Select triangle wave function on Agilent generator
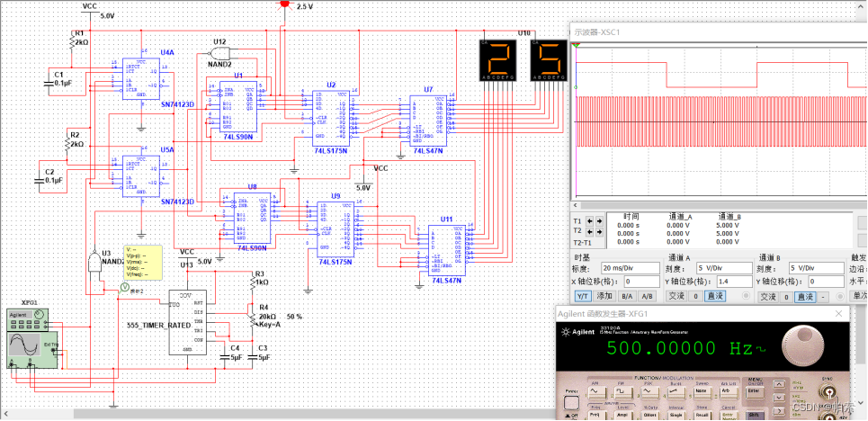Screen dimensions: 868x421 [650, 391]
